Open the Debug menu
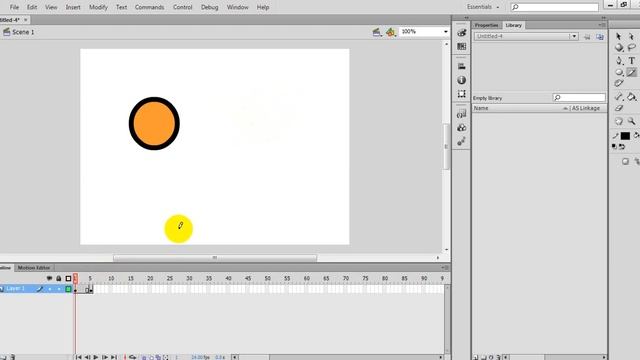 pyautogui.click(x=209, y=7)
